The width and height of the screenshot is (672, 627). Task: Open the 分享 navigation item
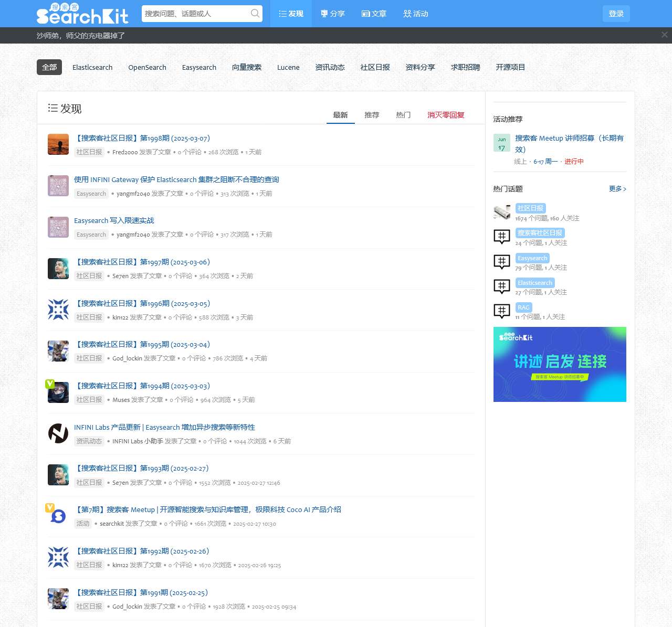coord(333,14)
